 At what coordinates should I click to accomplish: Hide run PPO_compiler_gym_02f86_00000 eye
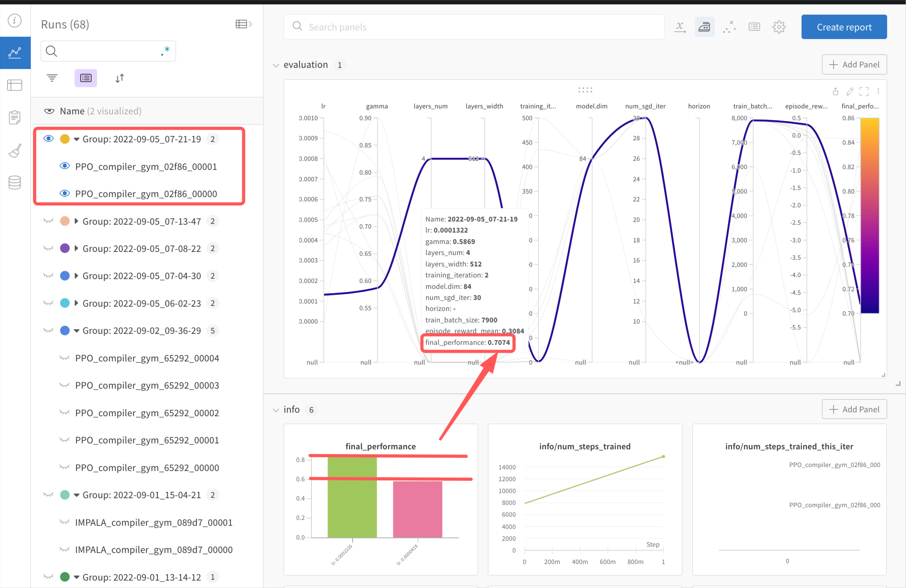tap(65, 194)
